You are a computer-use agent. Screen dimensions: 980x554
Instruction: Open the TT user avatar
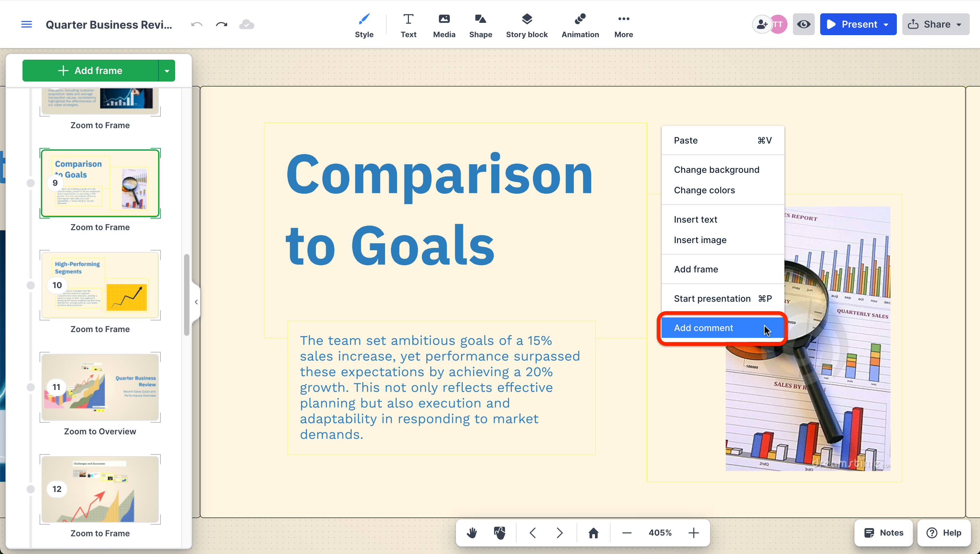[778, 24]
